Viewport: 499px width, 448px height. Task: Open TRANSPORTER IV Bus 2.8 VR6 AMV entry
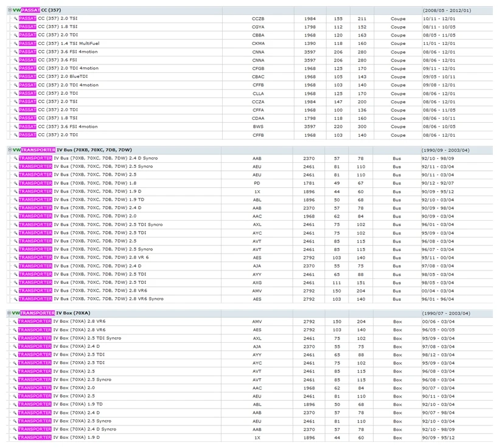click(x=83, y=291)
